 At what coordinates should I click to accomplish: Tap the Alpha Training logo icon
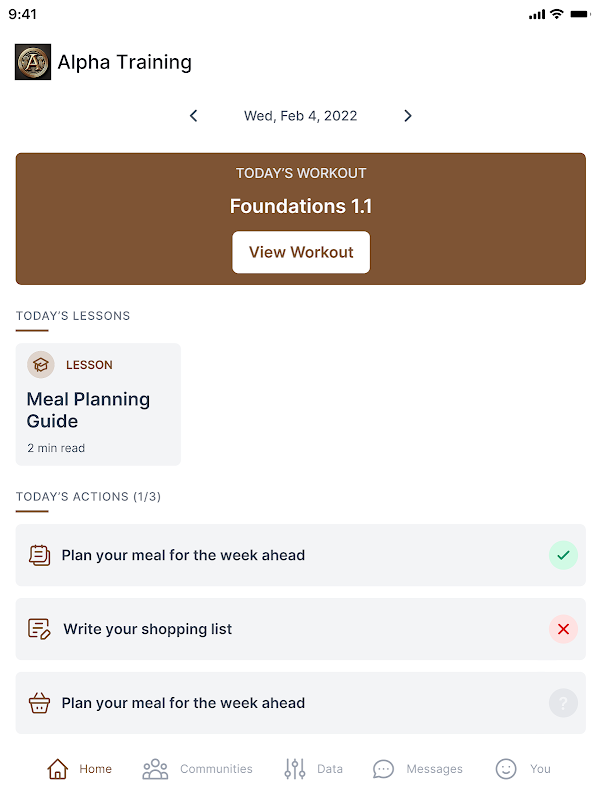tap(33, 62)
